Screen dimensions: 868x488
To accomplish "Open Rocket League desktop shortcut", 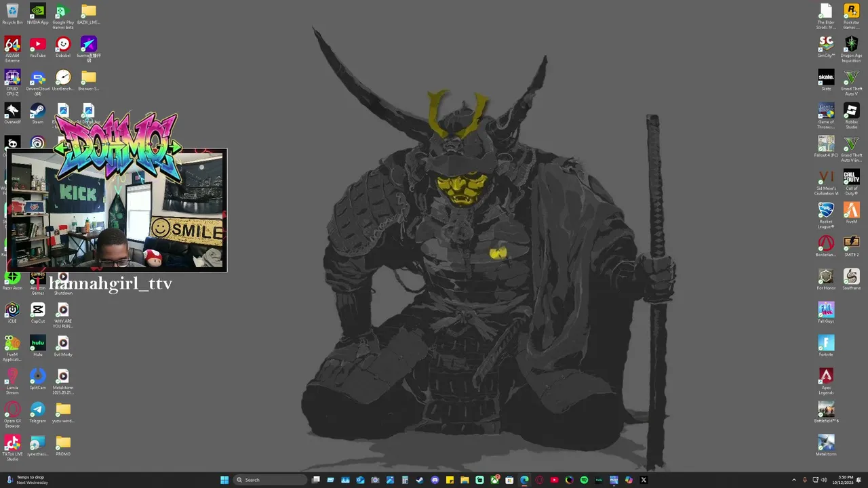I will pos(826,216).
